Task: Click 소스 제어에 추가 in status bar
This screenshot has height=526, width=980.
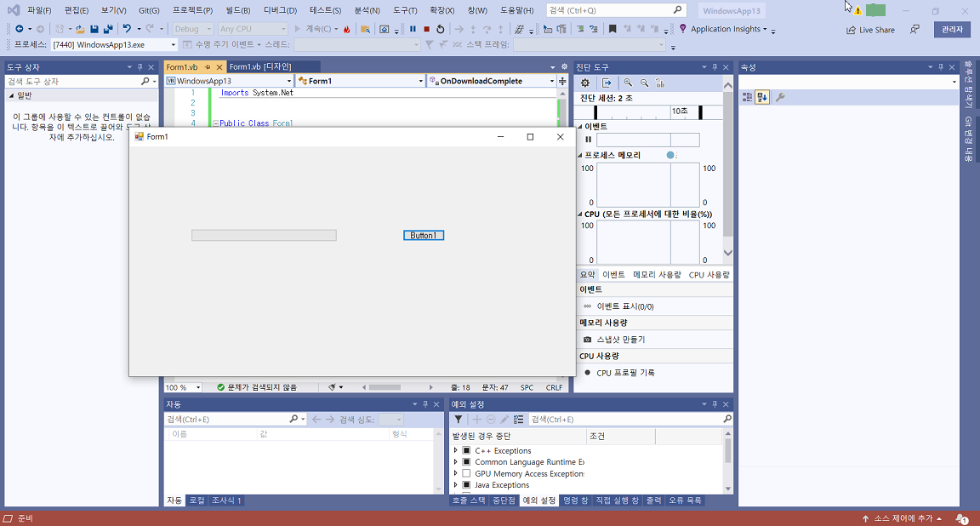Action: 903,518
